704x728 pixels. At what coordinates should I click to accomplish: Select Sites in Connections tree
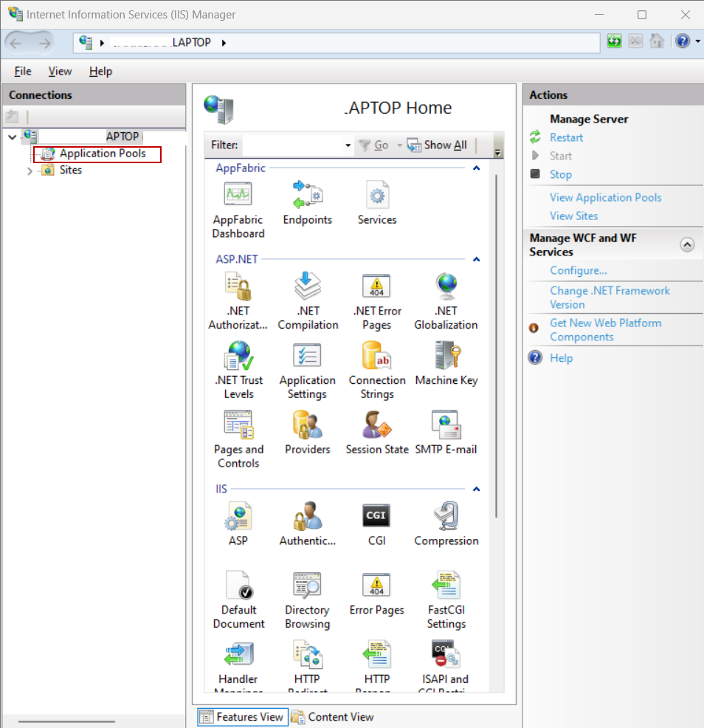71,170
